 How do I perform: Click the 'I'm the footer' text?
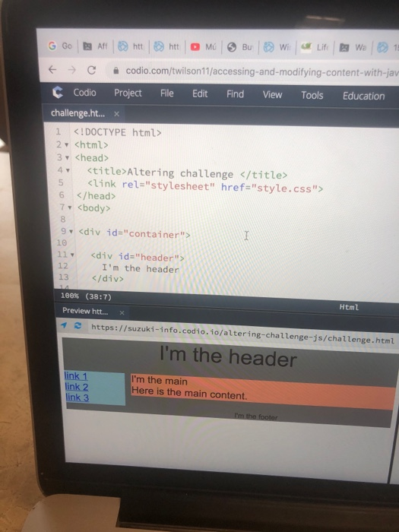pyautogui.click(x=256, y=416)
